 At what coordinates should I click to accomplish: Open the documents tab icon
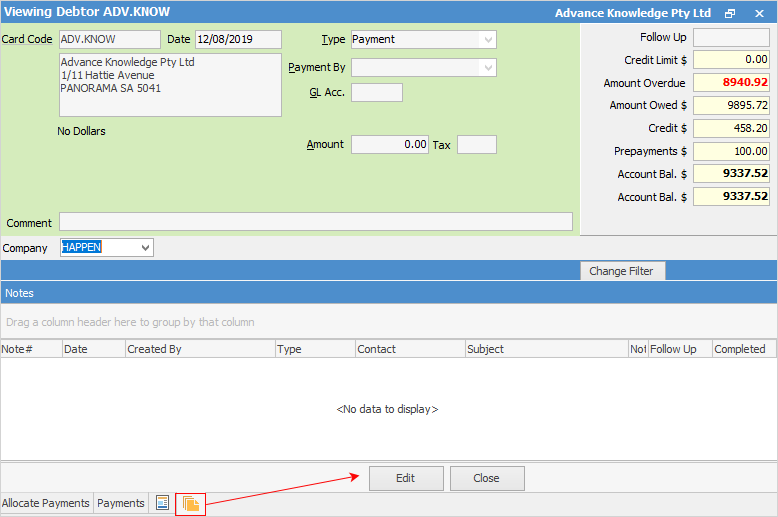pos(191,504)
